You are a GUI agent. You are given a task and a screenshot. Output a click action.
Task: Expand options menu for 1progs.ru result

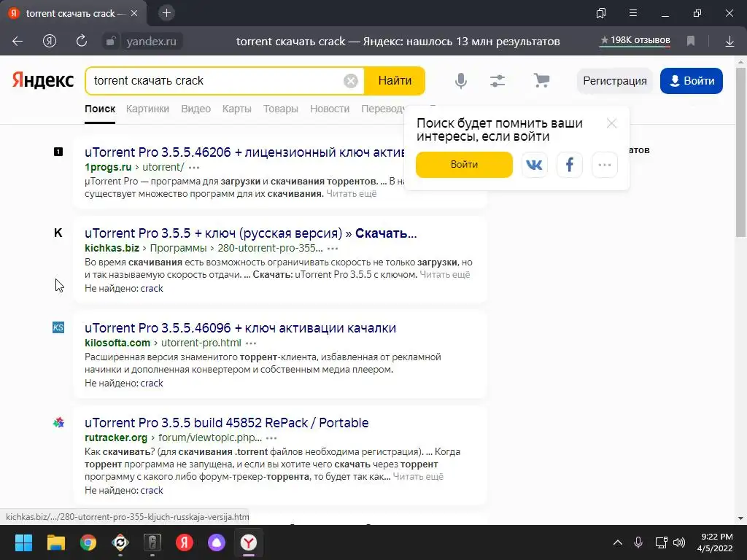tap(194, 168)
